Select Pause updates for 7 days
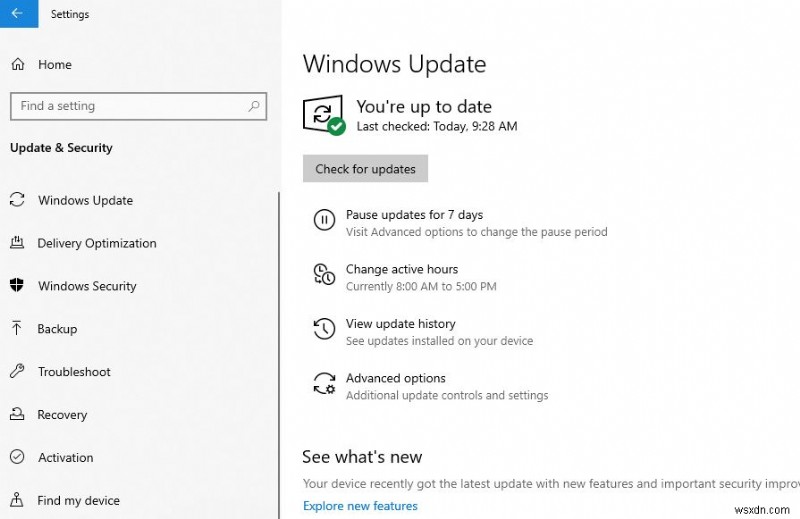Viewport: 800px width, 519px height. point(414,215)
